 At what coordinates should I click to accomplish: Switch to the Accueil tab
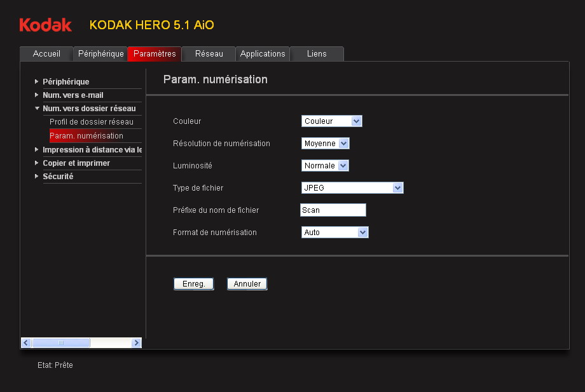click(46, 54)
